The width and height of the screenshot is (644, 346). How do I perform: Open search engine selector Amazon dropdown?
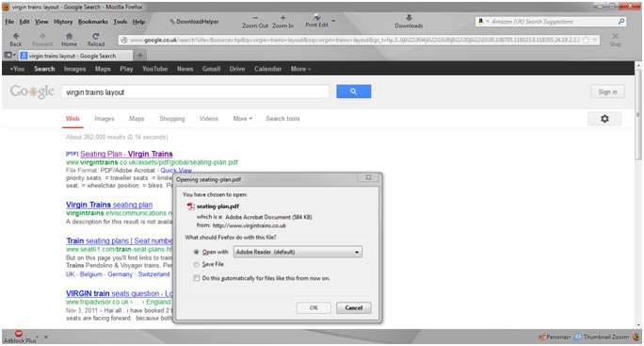(x=483, y=22)
